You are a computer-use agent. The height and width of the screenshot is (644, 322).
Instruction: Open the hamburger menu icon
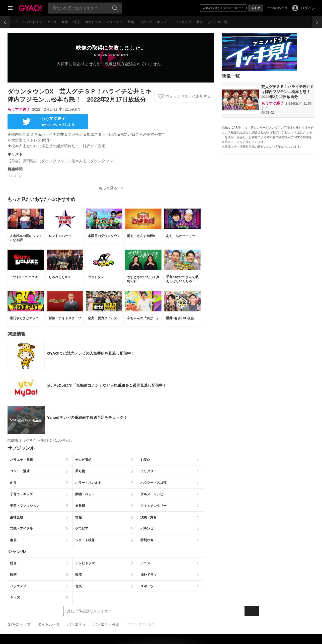[x=10, y=8]
